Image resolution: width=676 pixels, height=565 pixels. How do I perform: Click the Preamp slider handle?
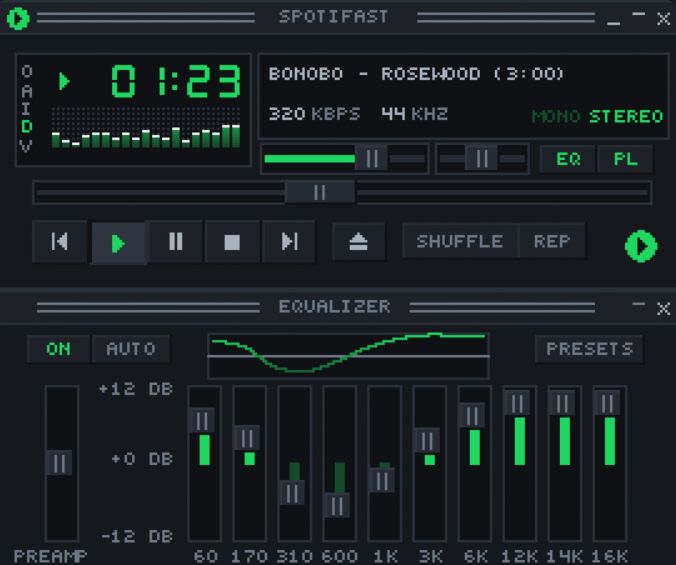[x=59, y=463]
